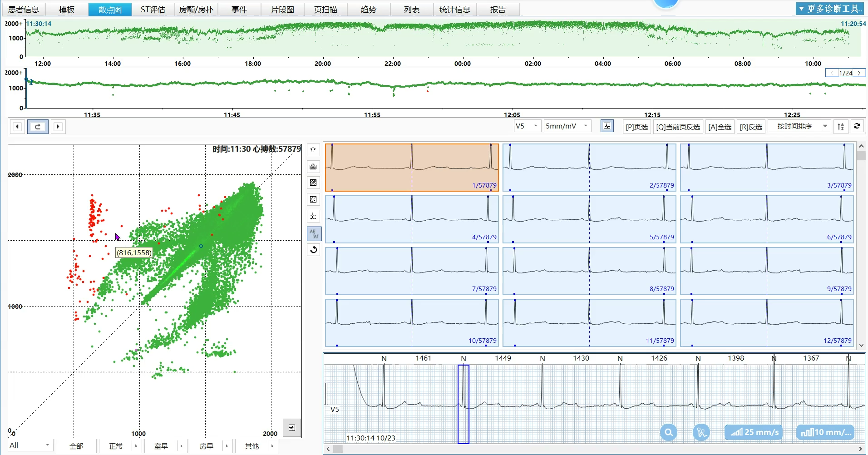Switch to the 报告 tab
The height and width of the screenshot is (455, 868).
coord(498,10)
